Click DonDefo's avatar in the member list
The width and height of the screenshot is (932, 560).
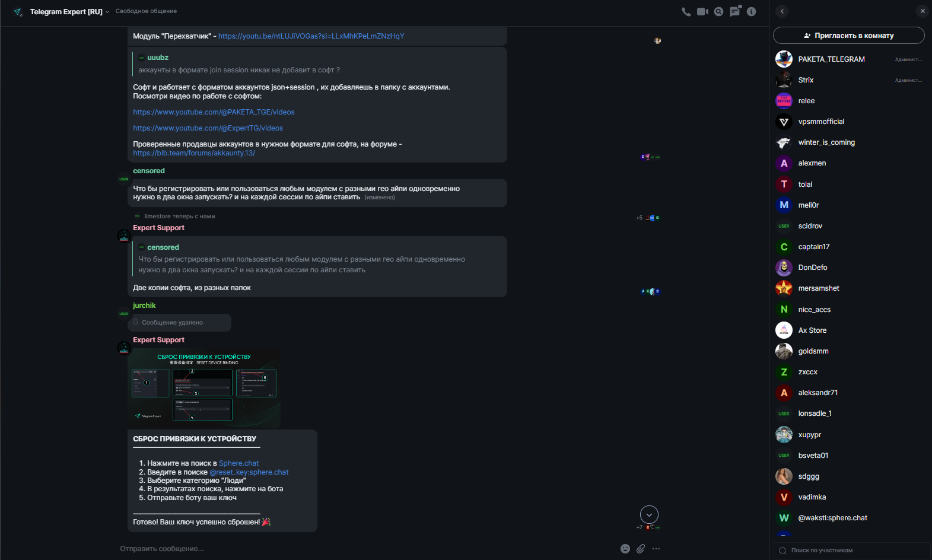(784, 268)
